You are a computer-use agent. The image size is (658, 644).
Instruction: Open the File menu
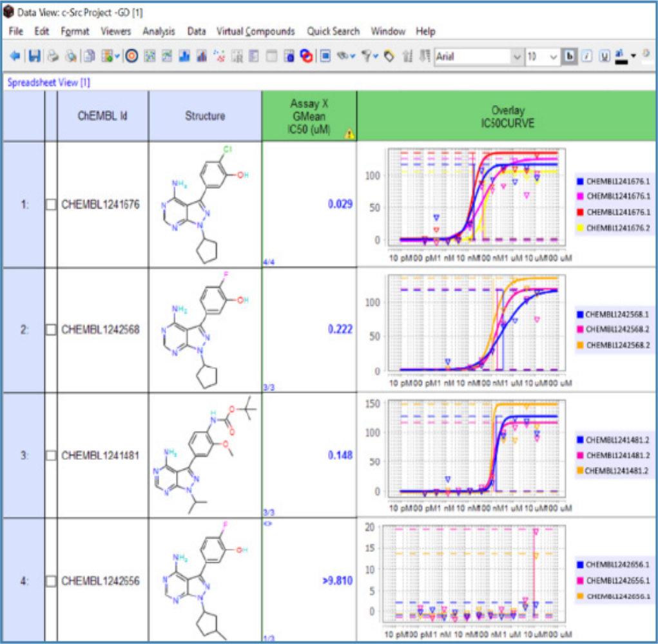tap(16, 32)
